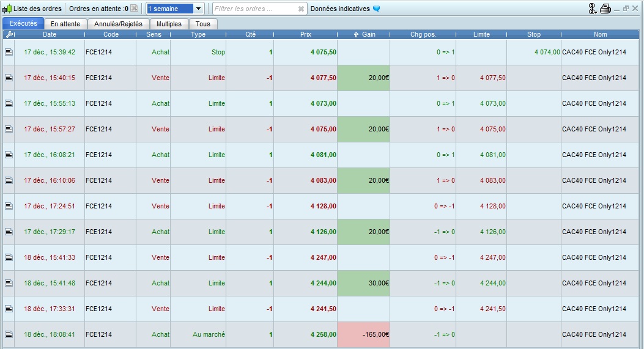Open details icon for 15:39:42 Stop order
Screen dimensions: 644x349
(9, 52)
